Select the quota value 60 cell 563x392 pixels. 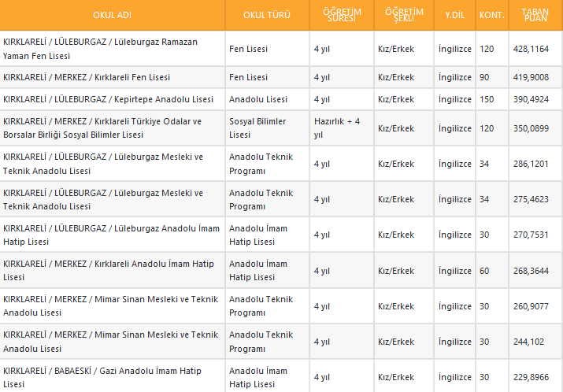[485, 271]
